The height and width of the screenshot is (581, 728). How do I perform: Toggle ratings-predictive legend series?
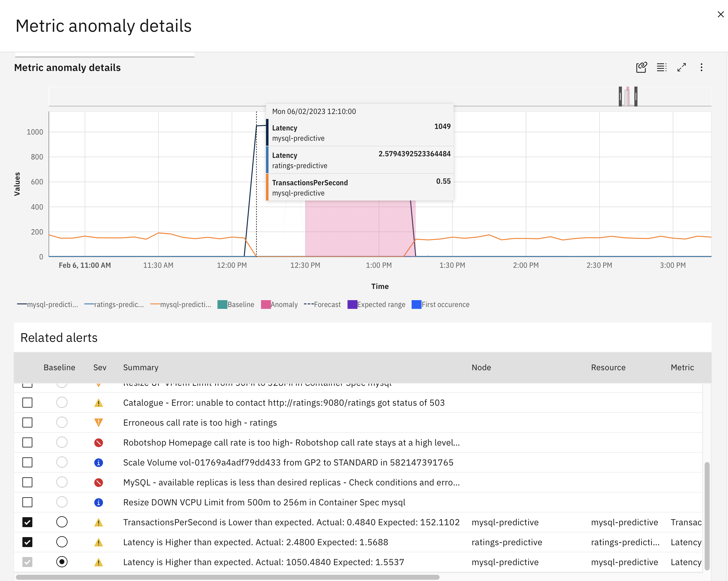coord(114,305)
